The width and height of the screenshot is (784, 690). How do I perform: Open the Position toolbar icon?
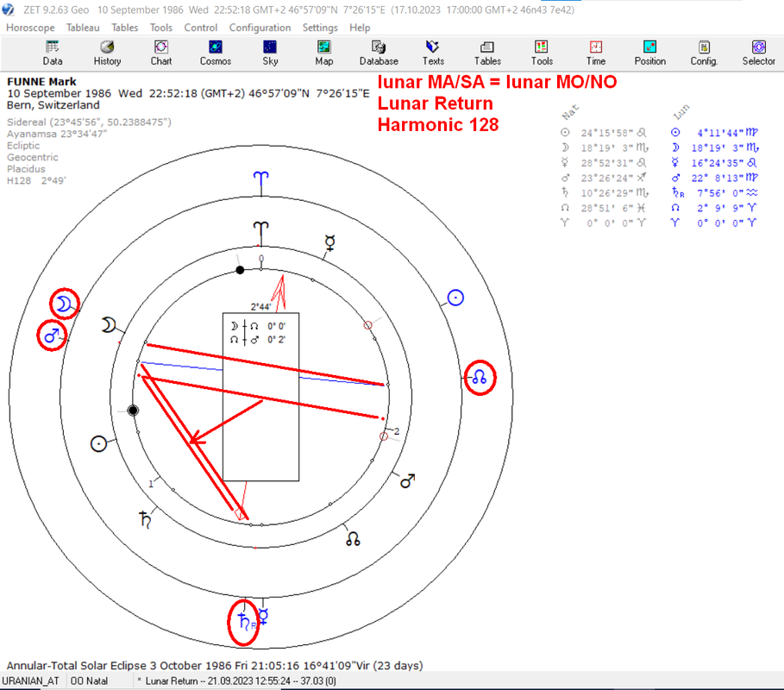click(x=650, y=53)
